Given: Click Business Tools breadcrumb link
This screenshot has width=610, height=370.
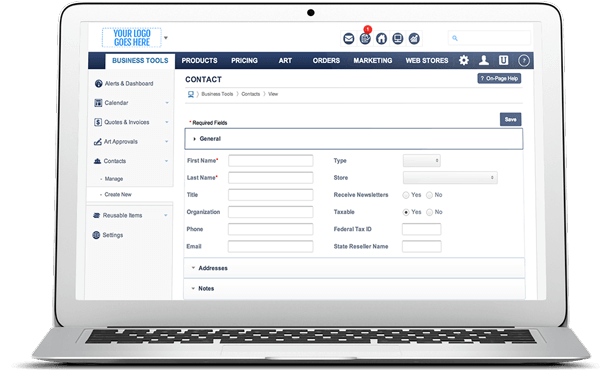Looking at the screenshot, I should tap(217, 94).
